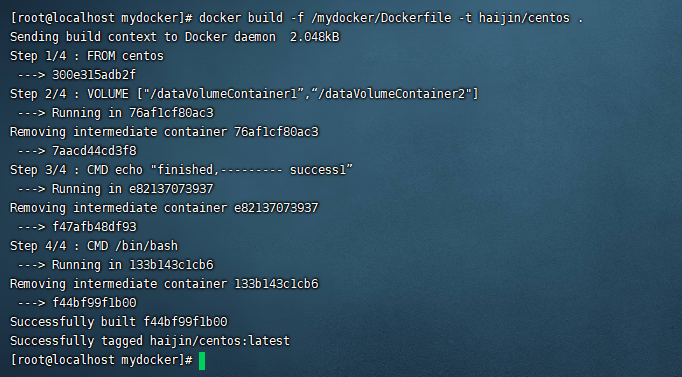Click the haijin/centos tag argument
The width and height of the screenshot is (682, 377).
coord(524,18)
